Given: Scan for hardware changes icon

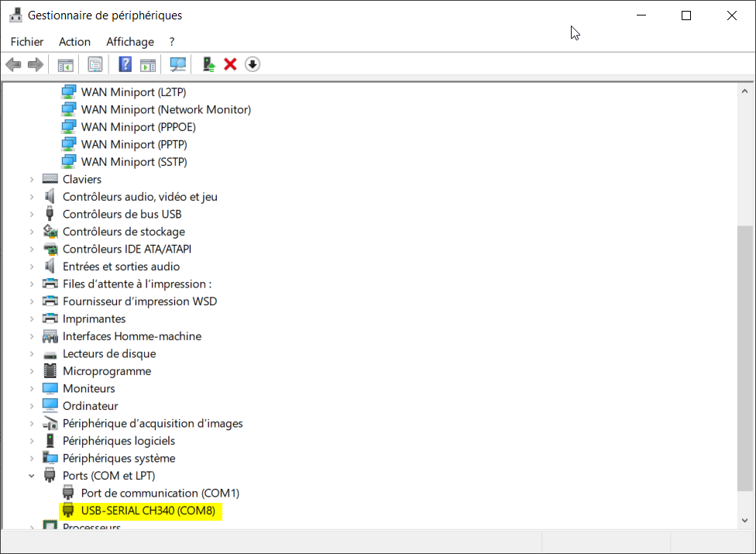Looking at the screenshot, I should tap(178, 64).
